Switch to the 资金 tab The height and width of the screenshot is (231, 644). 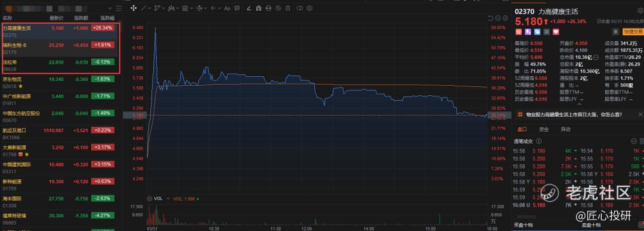[x=544, y=129]
